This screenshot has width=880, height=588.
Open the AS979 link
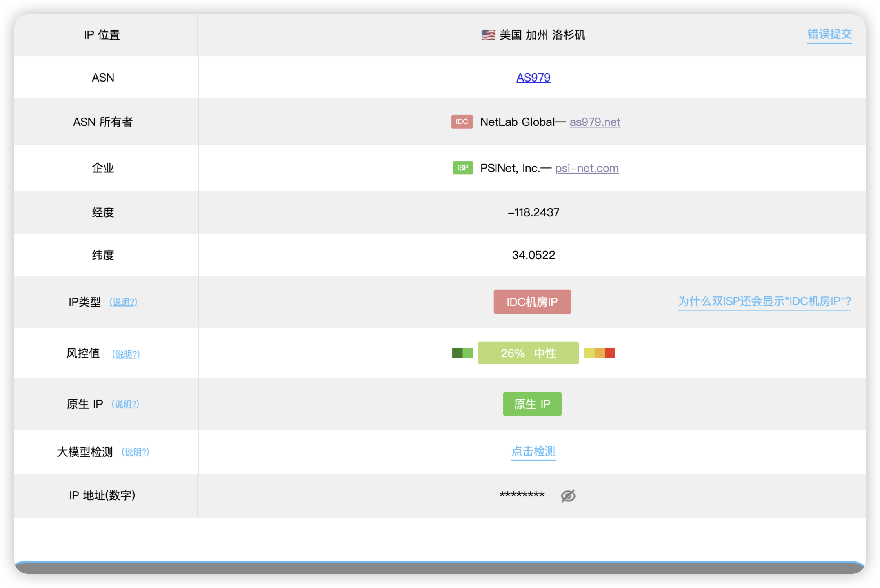coord(533,78)
